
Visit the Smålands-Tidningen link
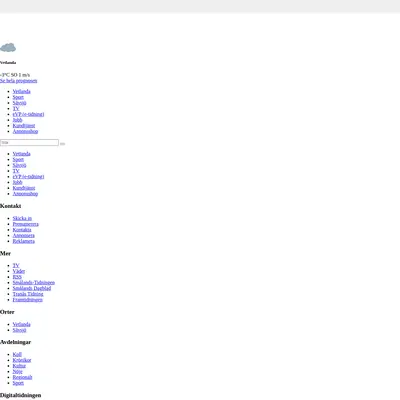point(34,282)
